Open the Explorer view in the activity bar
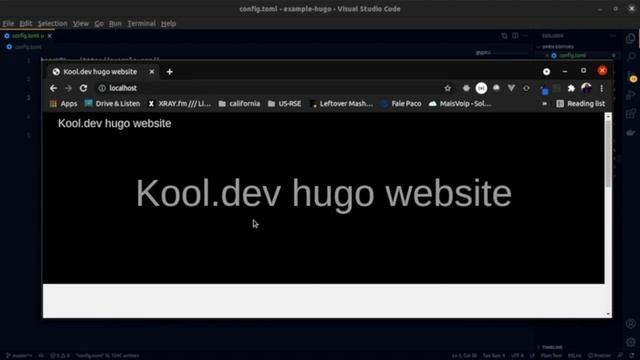 (x=631, y=38)
